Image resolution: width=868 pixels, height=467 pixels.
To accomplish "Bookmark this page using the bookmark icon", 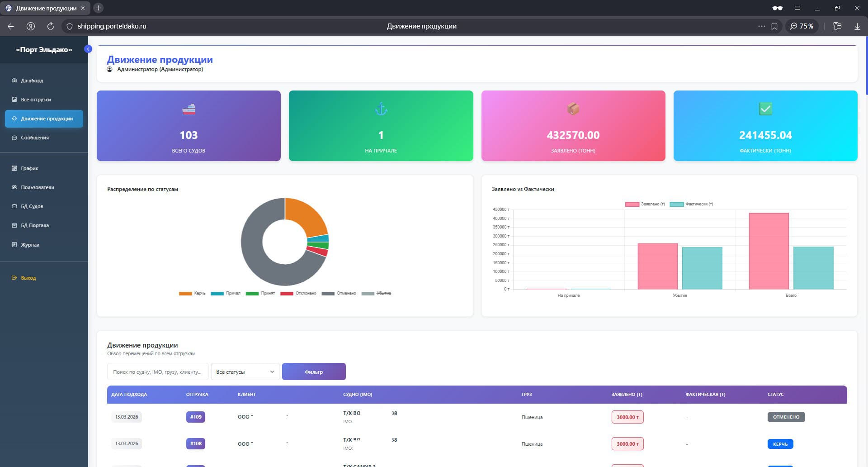I will [x=774, y=26].
